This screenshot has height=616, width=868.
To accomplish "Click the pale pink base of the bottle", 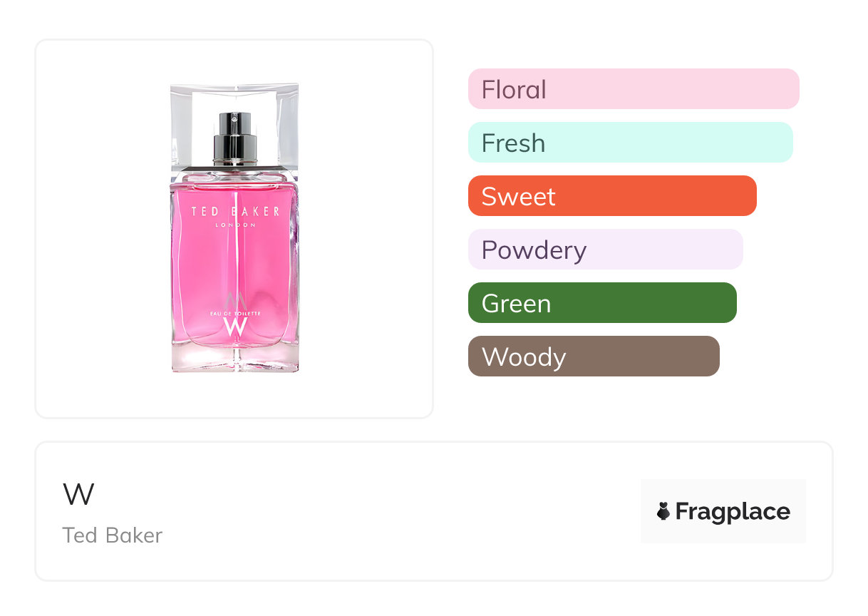I will (x=235, y=360).
